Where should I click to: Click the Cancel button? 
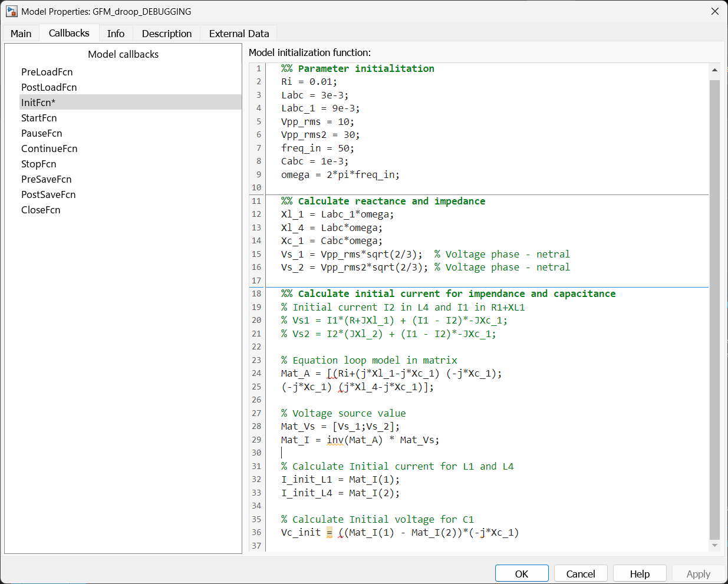pos(581,573)
